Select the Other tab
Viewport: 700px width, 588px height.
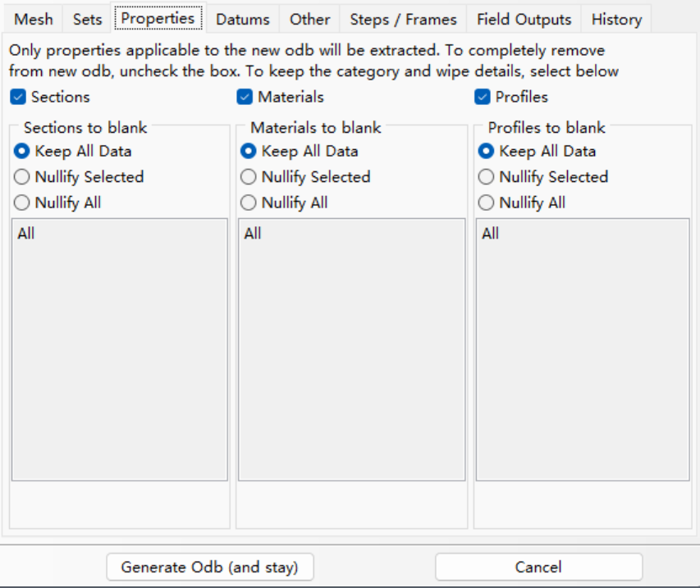(309, 19)
